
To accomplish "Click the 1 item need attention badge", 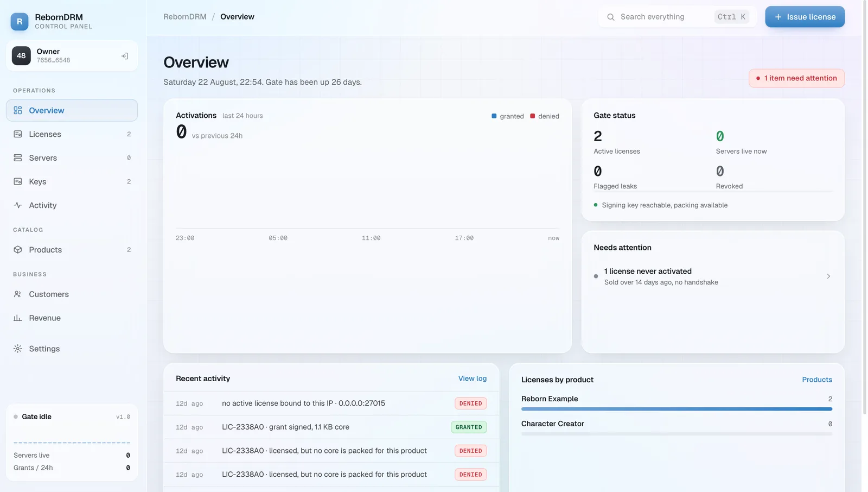I will click(796, 78).
